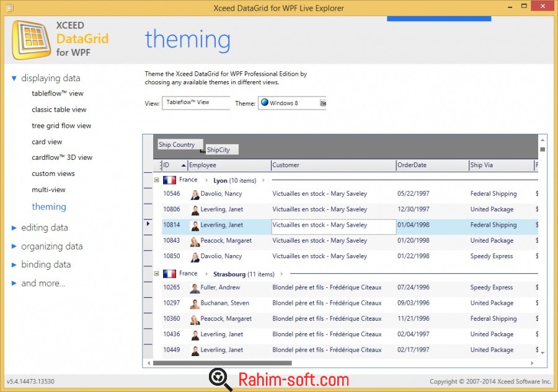The width and height of the screenshot is (558, 392).
Task: Expand the binding data section
Action: [x=14, y=265]
